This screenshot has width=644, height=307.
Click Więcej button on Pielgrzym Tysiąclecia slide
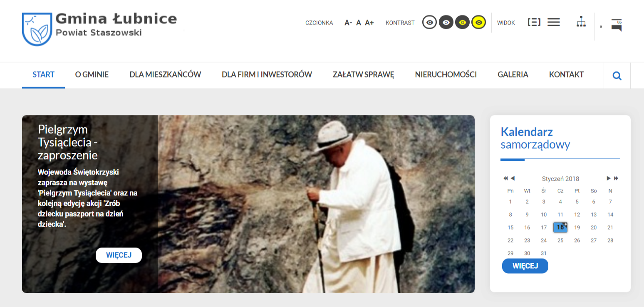[119, 255]
